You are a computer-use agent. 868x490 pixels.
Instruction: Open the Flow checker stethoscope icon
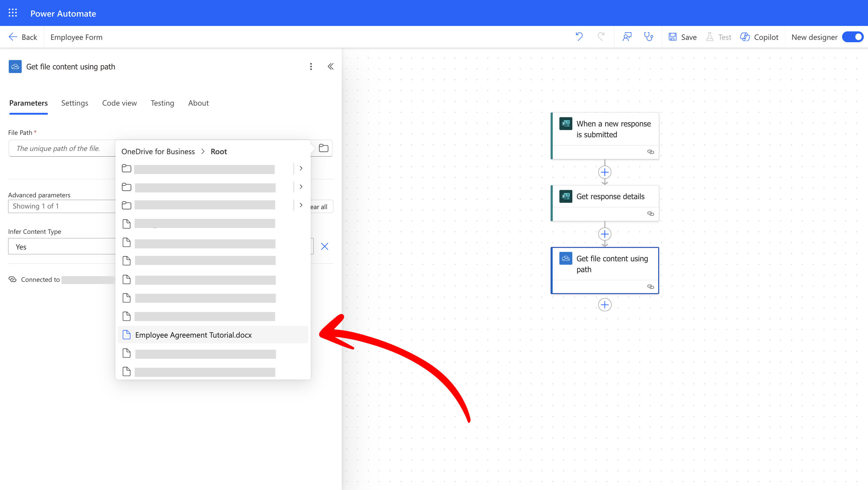[x=648, y=37]
